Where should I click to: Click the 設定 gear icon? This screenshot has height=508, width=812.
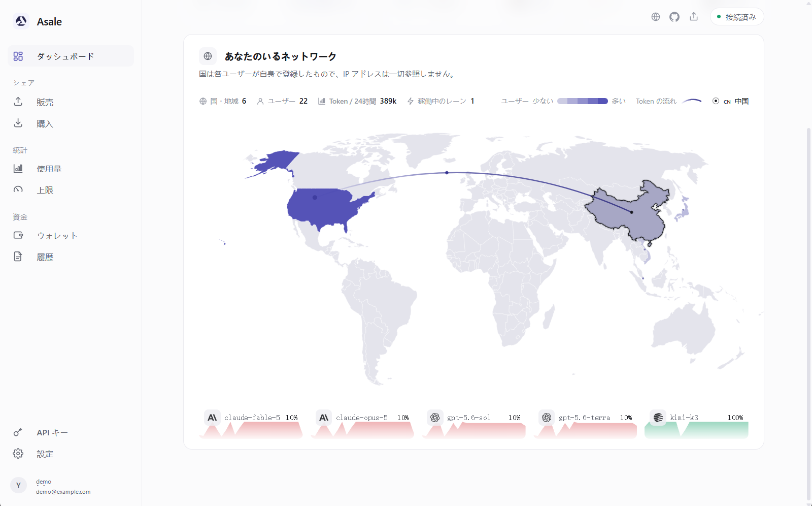(18, 454)
